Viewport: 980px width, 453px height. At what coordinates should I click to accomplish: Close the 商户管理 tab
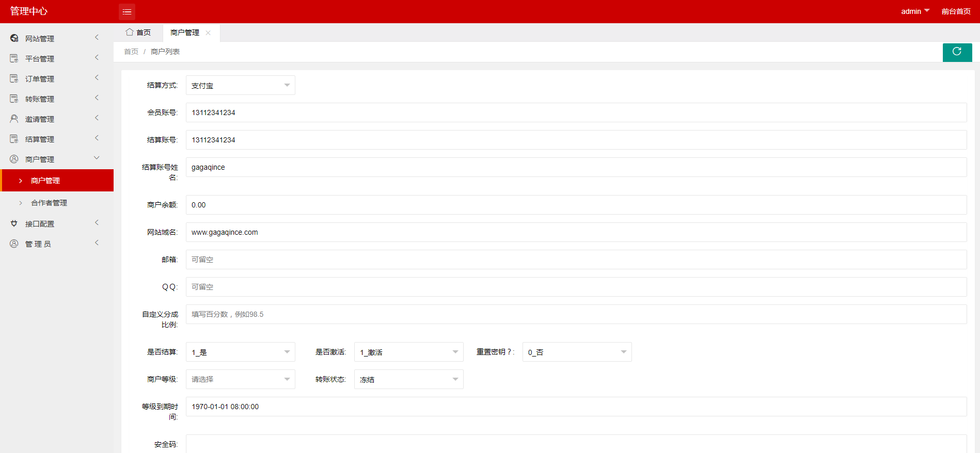(208, 33)
